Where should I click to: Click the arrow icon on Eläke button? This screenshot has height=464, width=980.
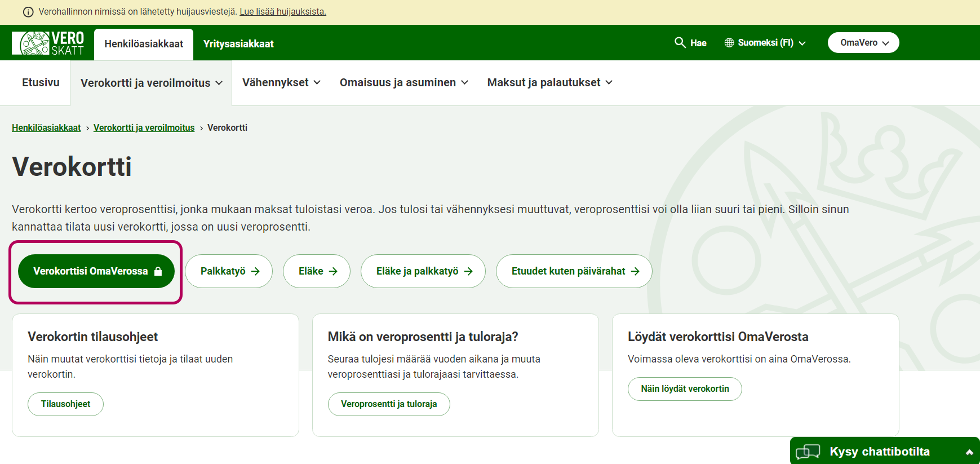333,271
